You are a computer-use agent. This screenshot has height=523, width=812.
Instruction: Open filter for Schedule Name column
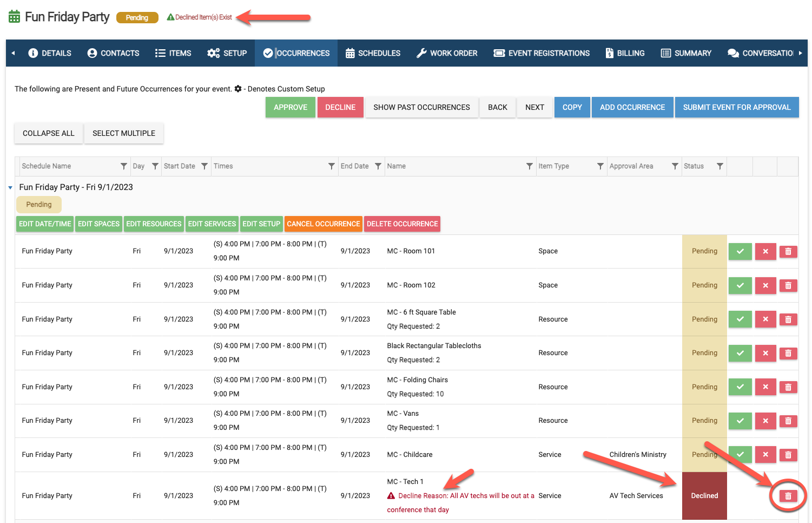tap(124, 166)
